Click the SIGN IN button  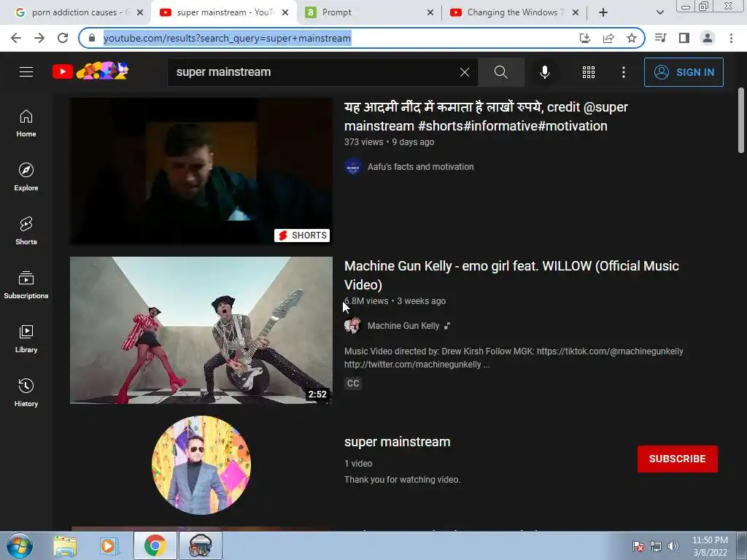click(x=684, y=72)
